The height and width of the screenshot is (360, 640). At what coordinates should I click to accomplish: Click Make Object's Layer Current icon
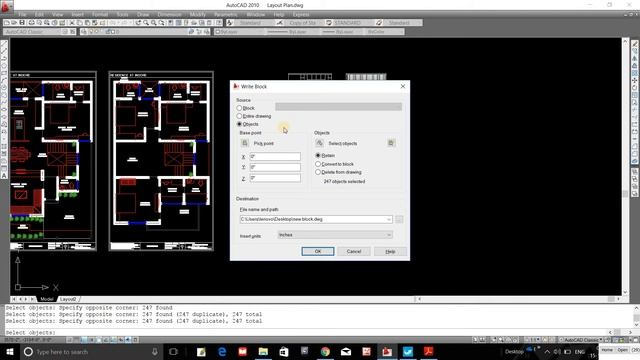click(x=191, y=31)
